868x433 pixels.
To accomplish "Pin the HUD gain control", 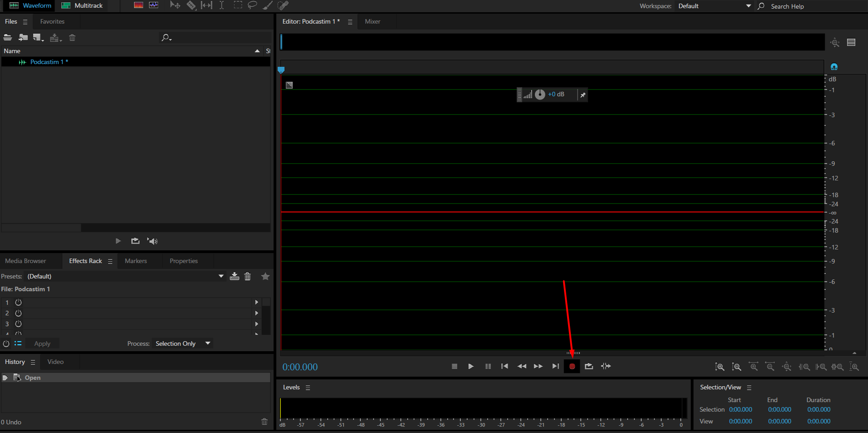I will [x=583, y=95].
